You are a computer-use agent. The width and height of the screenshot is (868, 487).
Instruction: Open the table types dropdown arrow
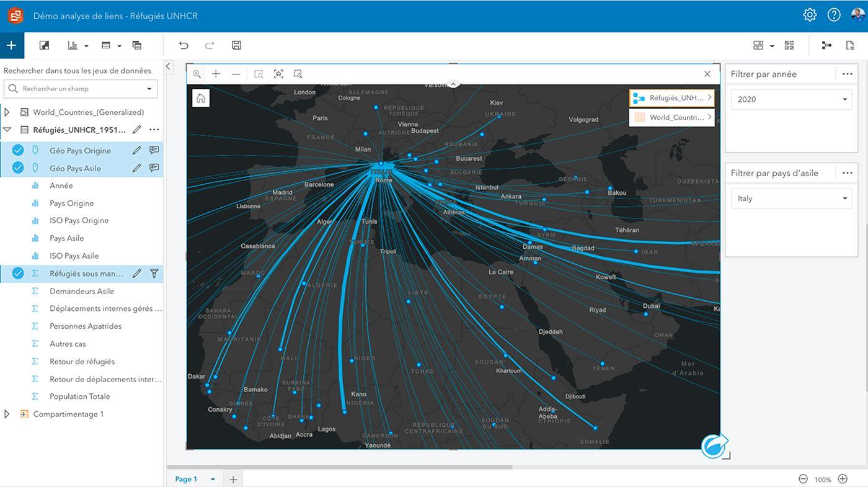[119, 46]
